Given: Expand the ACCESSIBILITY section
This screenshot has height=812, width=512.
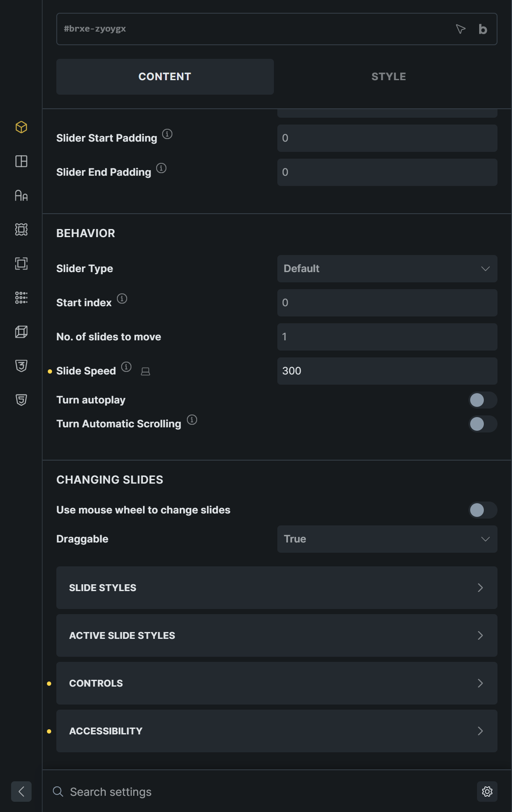Looking at the screenshot, I should [x=277, y=731].
